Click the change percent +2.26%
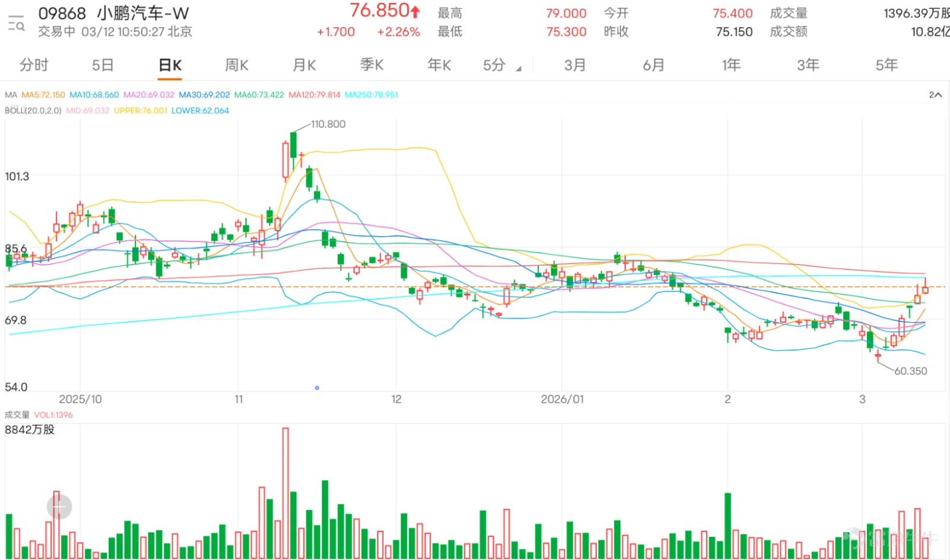The width and height of the screenshot is (950, 560). point(398,32)
